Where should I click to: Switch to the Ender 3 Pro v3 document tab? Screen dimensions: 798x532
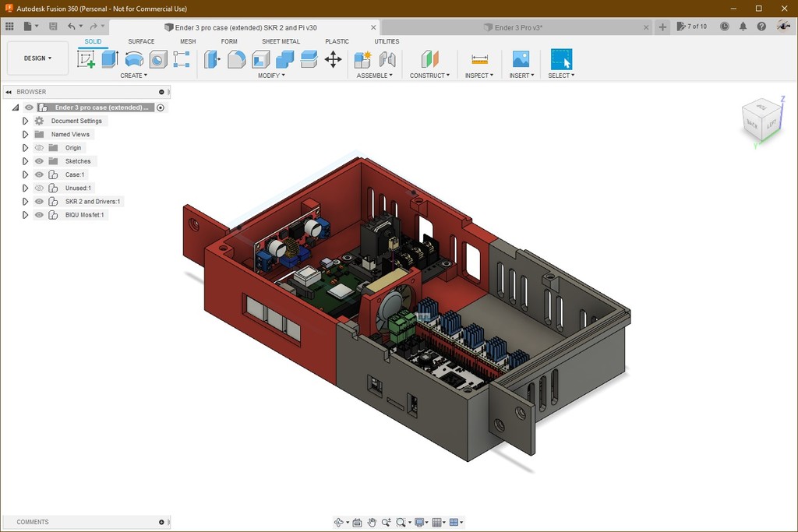tap(518, 27)
